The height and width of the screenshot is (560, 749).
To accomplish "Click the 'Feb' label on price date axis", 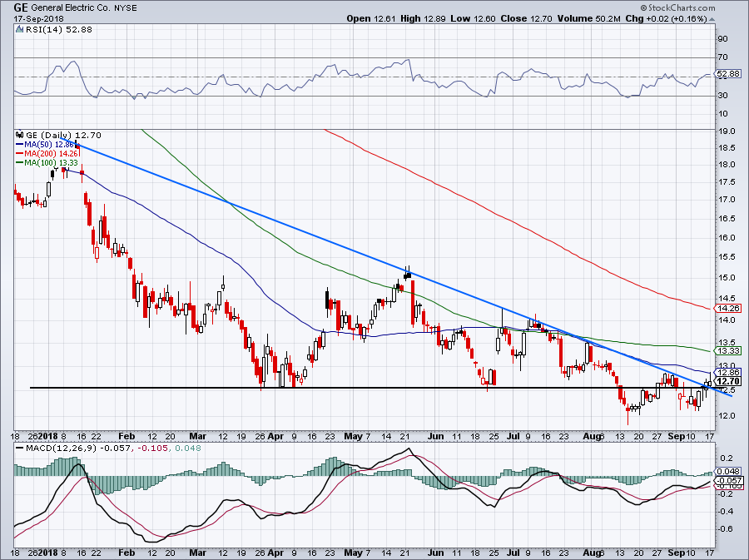I will 126,436.
